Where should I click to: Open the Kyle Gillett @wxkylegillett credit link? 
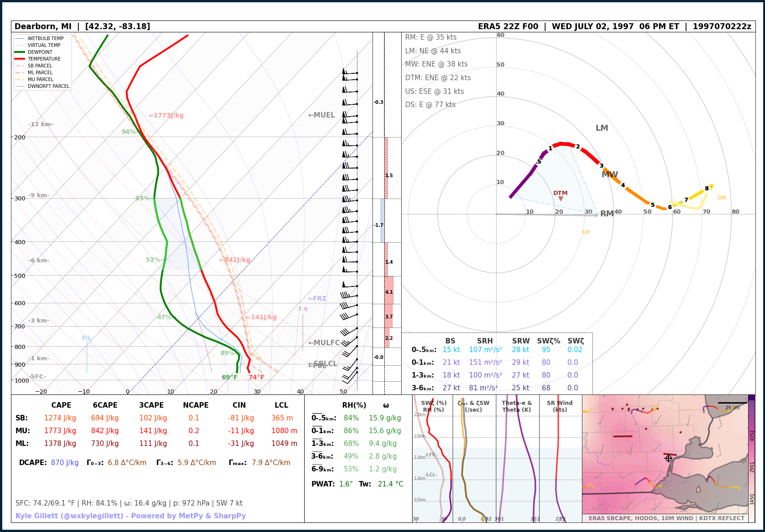click(x=130, y=516)
